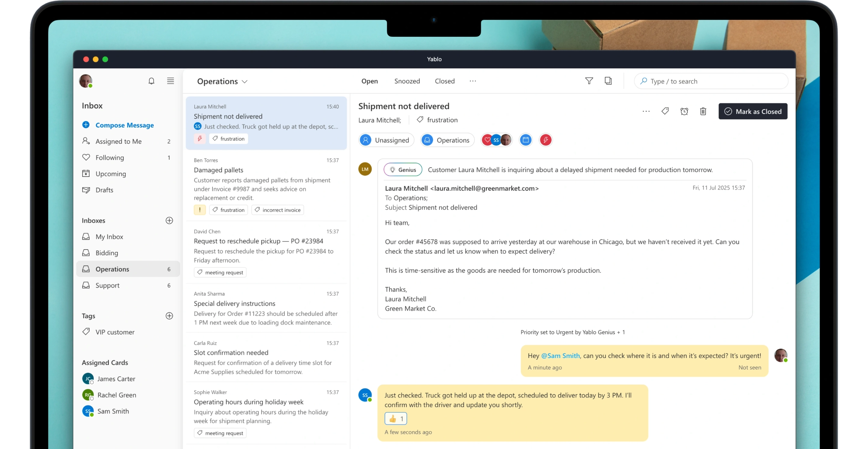Toggle Unassigned assignee pill

click(386, 140)
